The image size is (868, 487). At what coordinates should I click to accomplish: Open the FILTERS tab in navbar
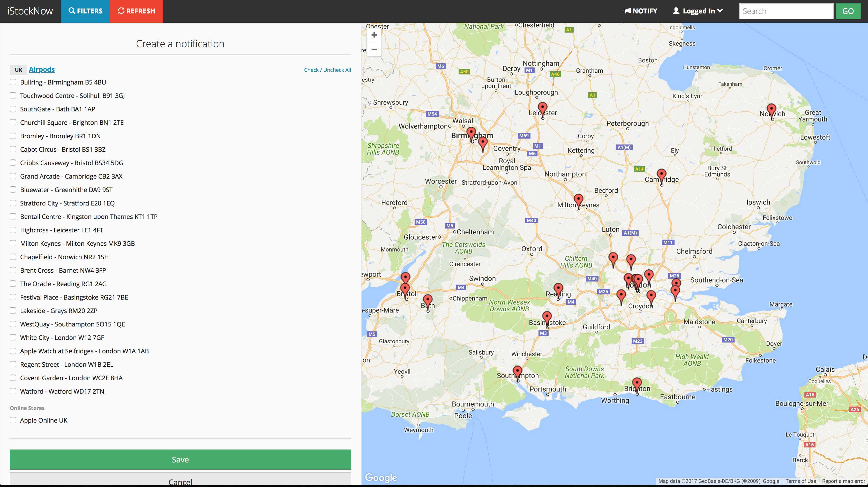86,11
